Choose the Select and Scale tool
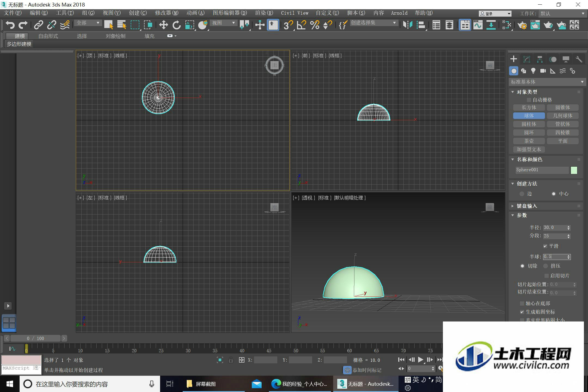 [190, 25]
